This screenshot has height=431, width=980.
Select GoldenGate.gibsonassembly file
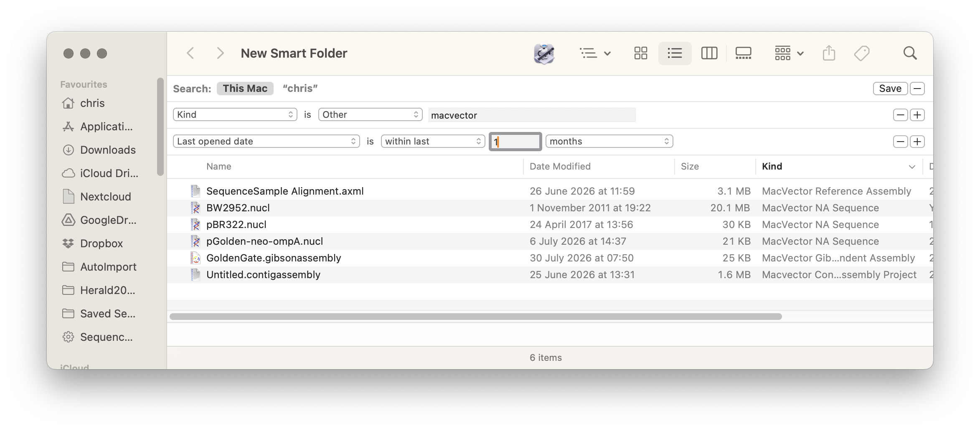(274, 258)
